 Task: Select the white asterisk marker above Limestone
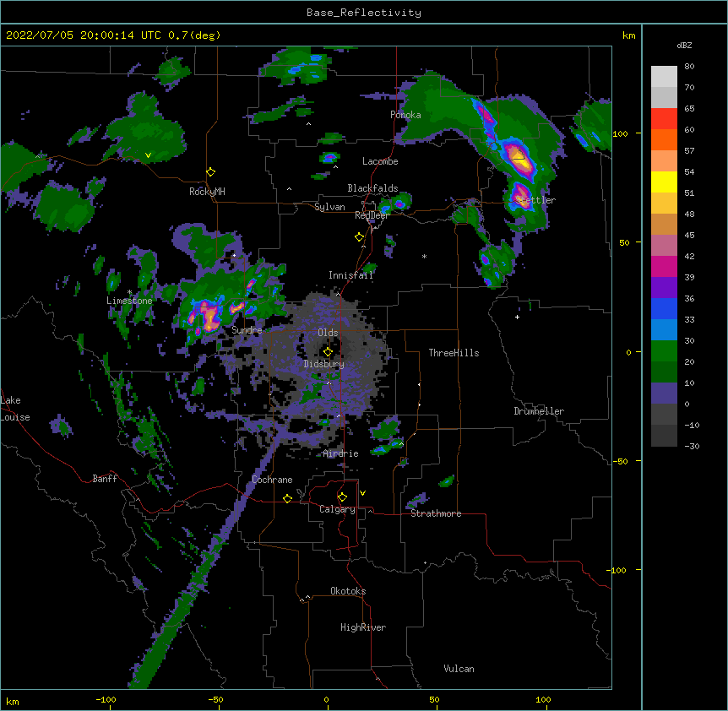[x=129, y=292]
